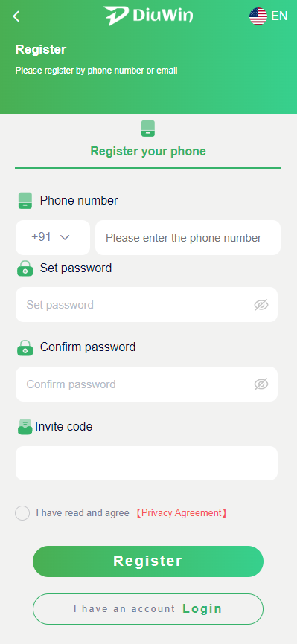Click the DiuWin logo
This screenshot has height=644, width=297.
pos(148,16)
